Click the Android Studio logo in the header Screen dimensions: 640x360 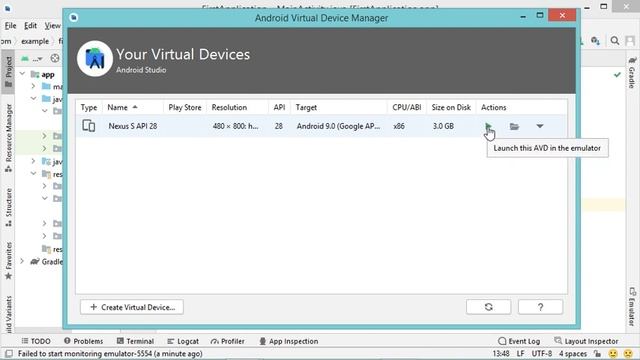(95, 58)
